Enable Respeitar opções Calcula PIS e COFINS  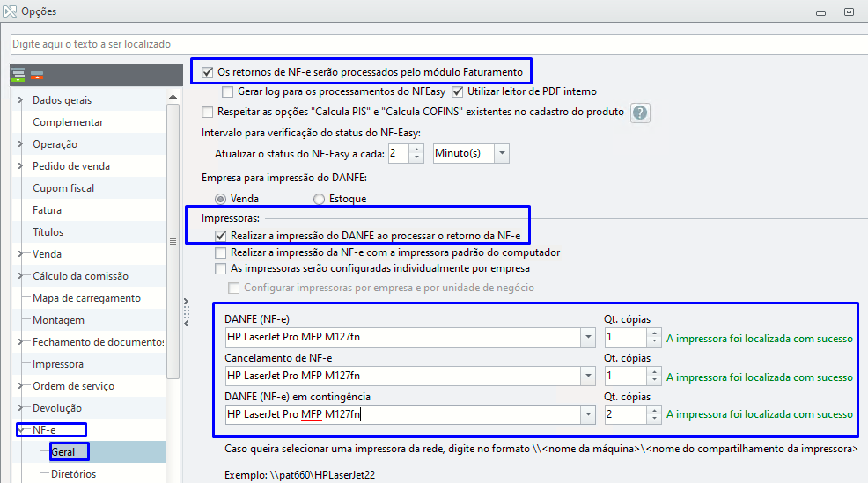(208, 113)
